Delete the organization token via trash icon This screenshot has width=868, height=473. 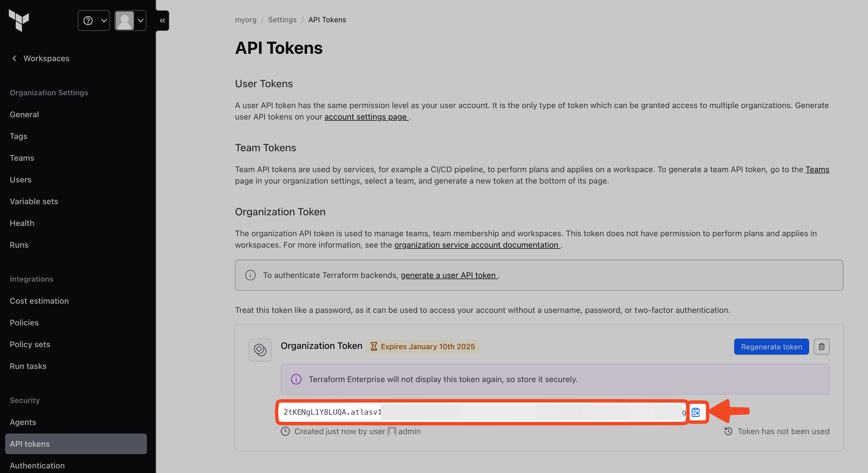tap(821, 347)
